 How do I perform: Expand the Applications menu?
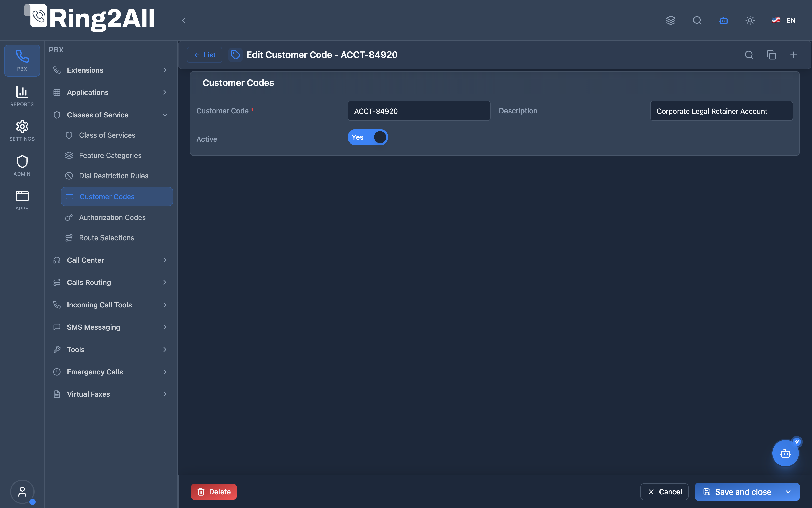click(110, 92)
